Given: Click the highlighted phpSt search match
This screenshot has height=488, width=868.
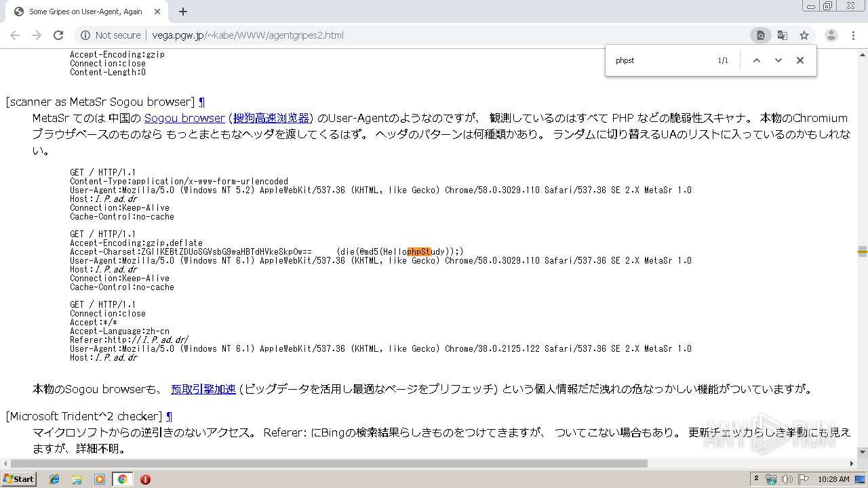Looking at the screenshot, I should 419,252.
